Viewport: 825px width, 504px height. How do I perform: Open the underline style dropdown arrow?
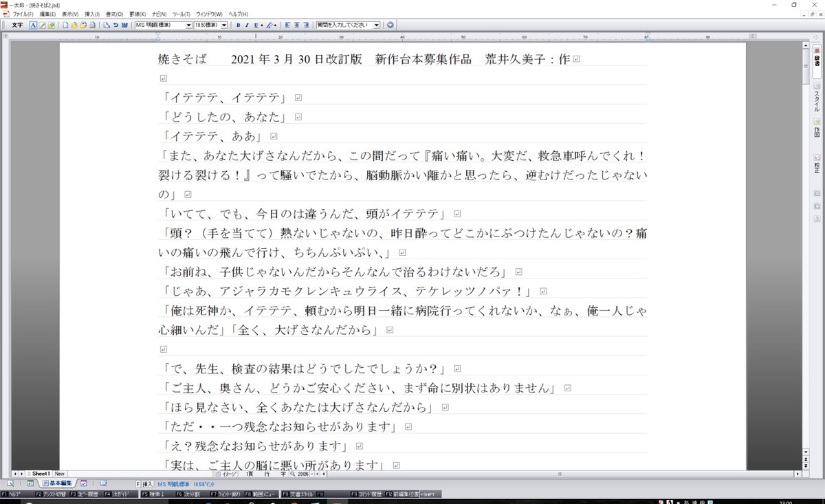261,25
